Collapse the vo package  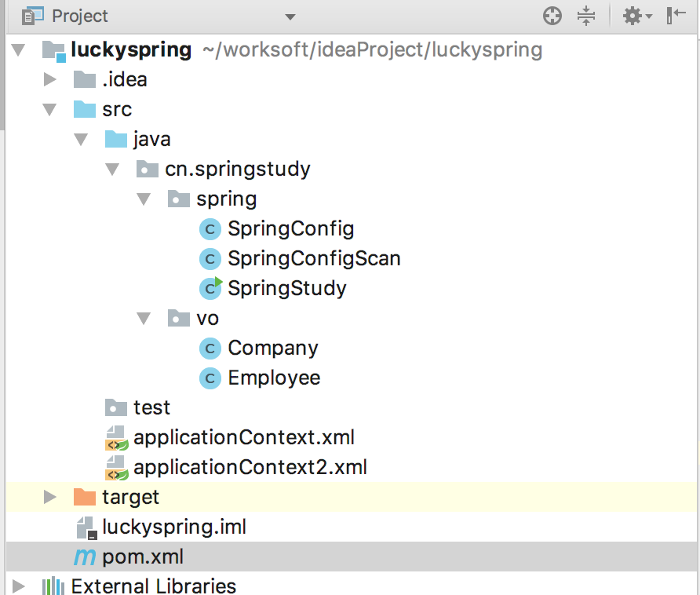(143, 318)
